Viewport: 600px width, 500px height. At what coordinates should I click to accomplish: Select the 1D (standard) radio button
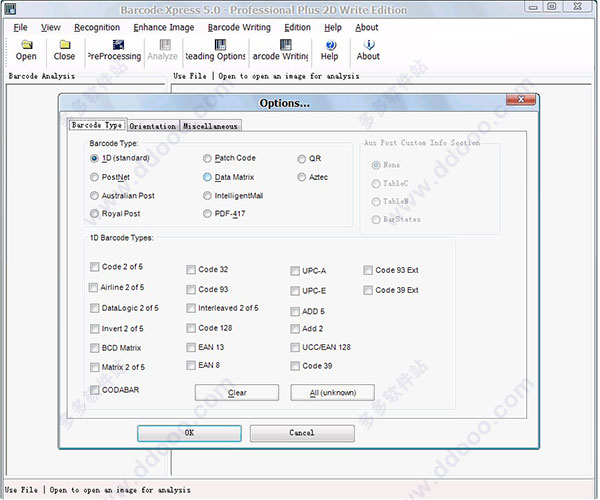click(x=94, y=158)
